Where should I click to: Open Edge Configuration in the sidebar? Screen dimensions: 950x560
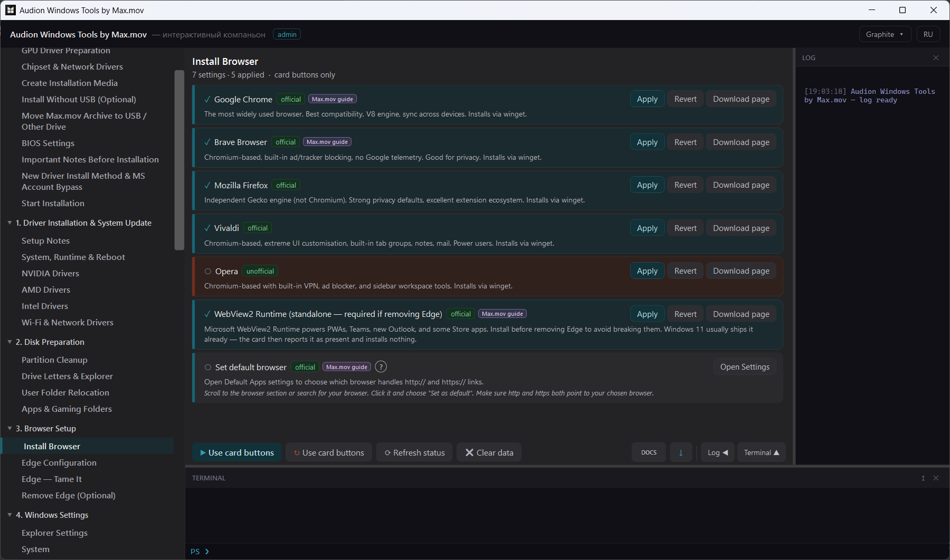tap(59, 462)
